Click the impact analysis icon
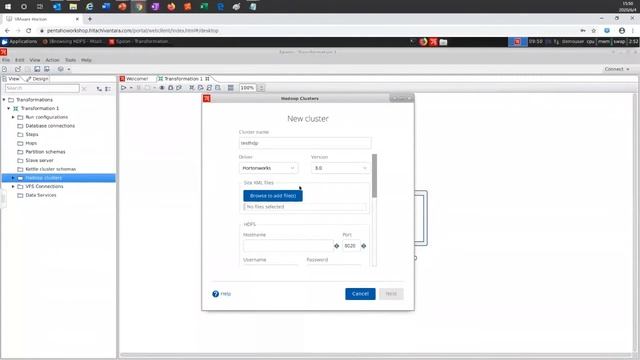 point(200,88)
